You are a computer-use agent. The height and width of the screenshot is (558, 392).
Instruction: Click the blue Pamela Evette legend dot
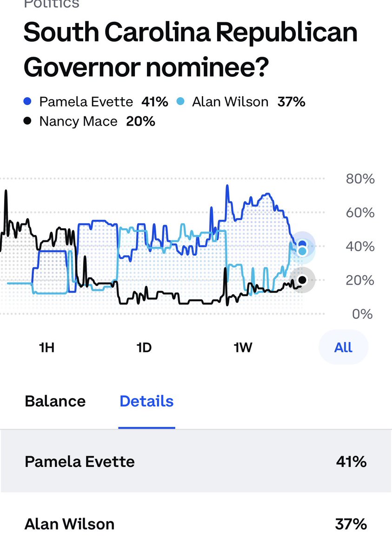(27, 102)
